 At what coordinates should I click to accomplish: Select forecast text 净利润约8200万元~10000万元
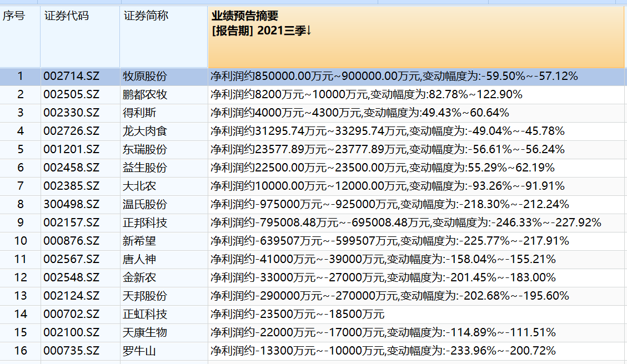click(289, 94)
